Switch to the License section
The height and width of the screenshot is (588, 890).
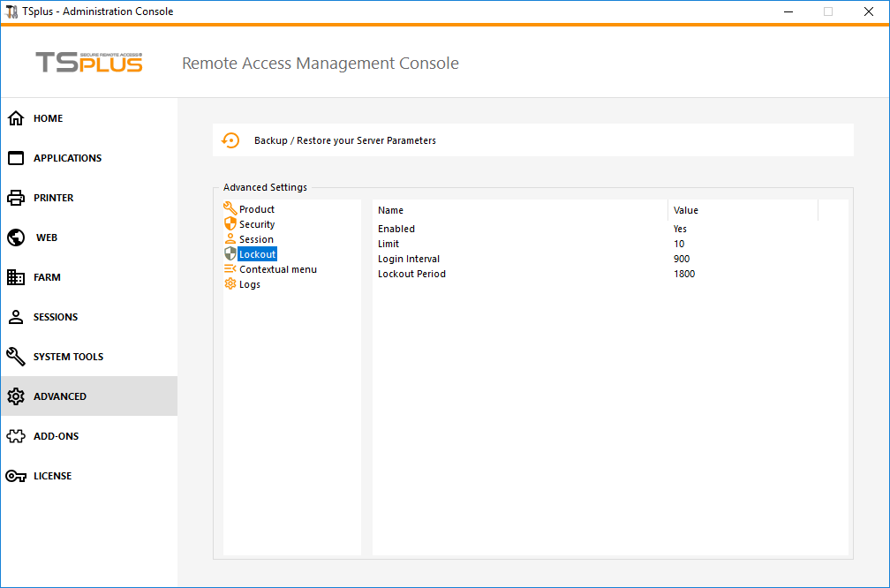(x=52, y=476)
